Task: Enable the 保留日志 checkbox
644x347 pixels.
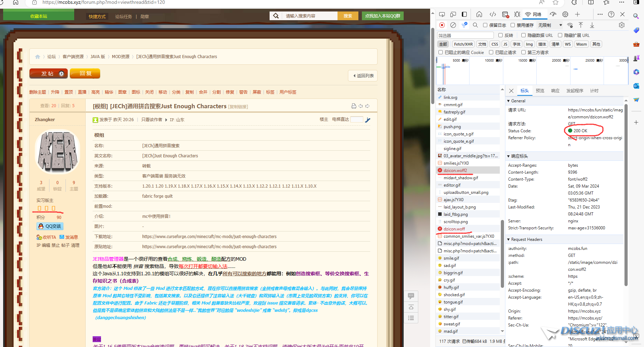Action: [x=485, y=25]
